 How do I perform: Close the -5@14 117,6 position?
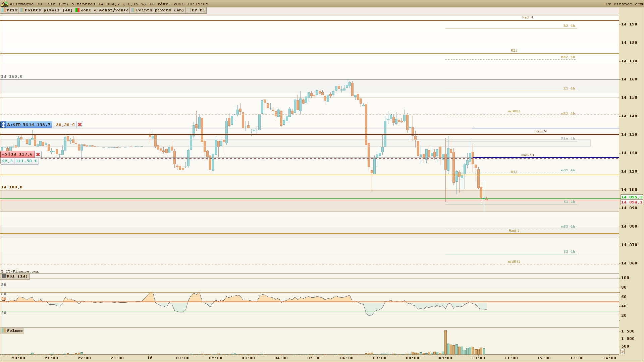38,155
